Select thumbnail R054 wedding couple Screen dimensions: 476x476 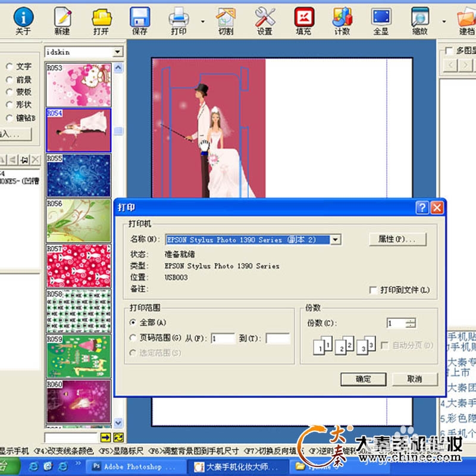pyautogui.click(x=79, y=130)
